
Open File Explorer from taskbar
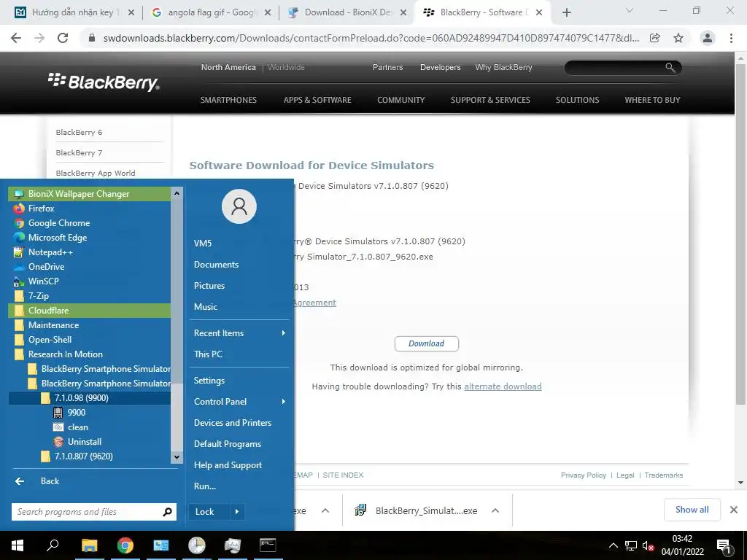click(89, 545)
